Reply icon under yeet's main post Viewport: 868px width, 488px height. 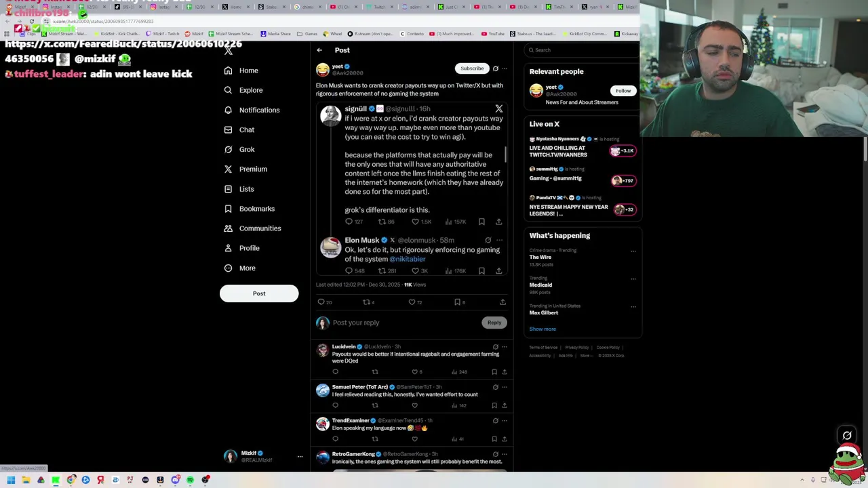pos(321,302)
